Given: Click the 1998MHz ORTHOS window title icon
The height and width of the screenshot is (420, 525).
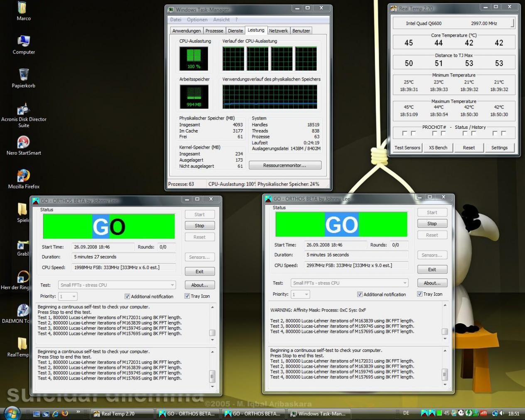Looking at the screenshot, I should click(x=36, y=201).
